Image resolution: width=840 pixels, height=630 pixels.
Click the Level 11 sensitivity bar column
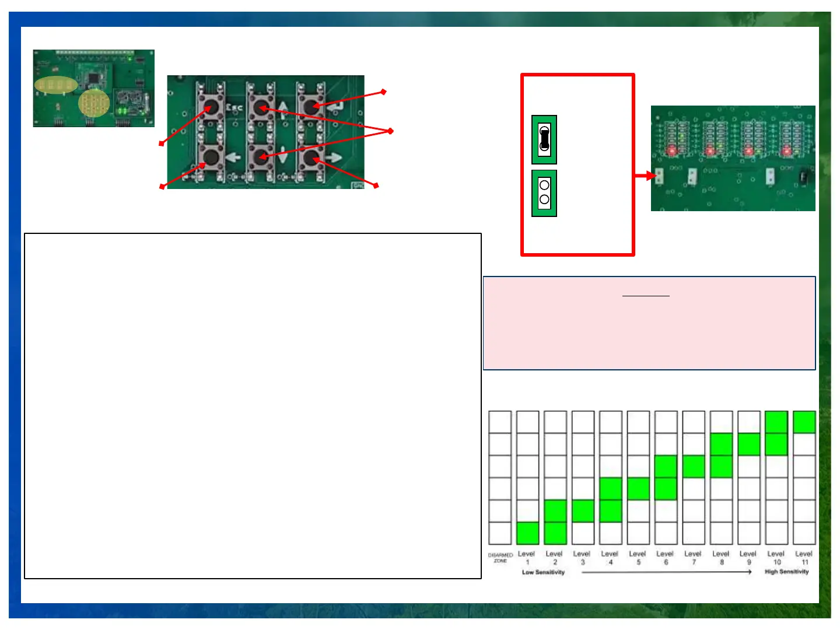click(x=804, y=477)
